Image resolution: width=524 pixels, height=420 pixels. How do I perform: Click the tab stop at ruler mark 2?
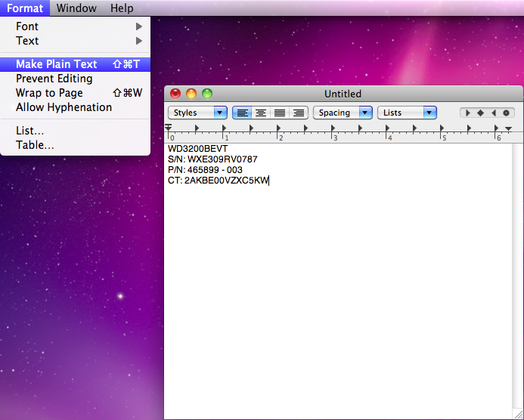[x=278, y=128]
